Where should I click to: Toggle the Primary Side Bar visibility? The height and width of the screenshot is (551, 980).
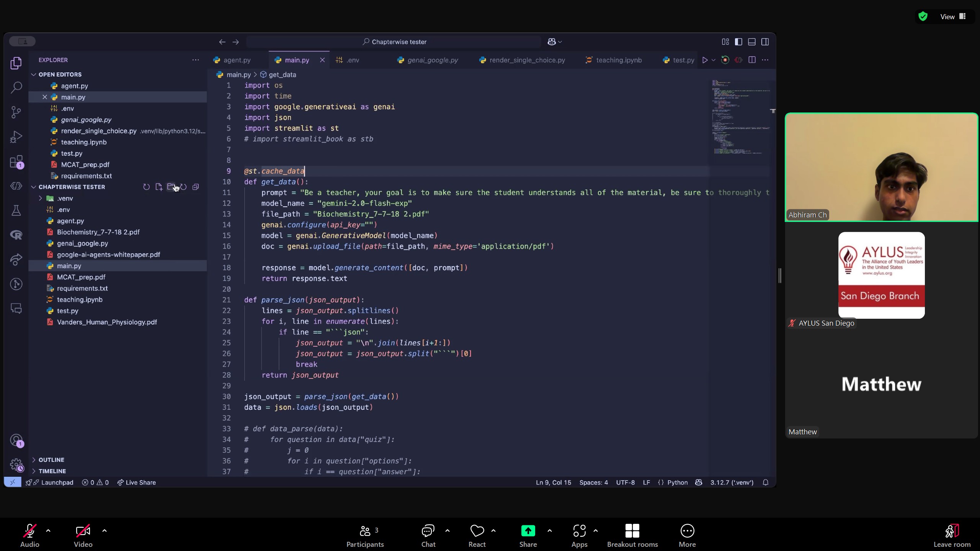(x=738, y=42)
